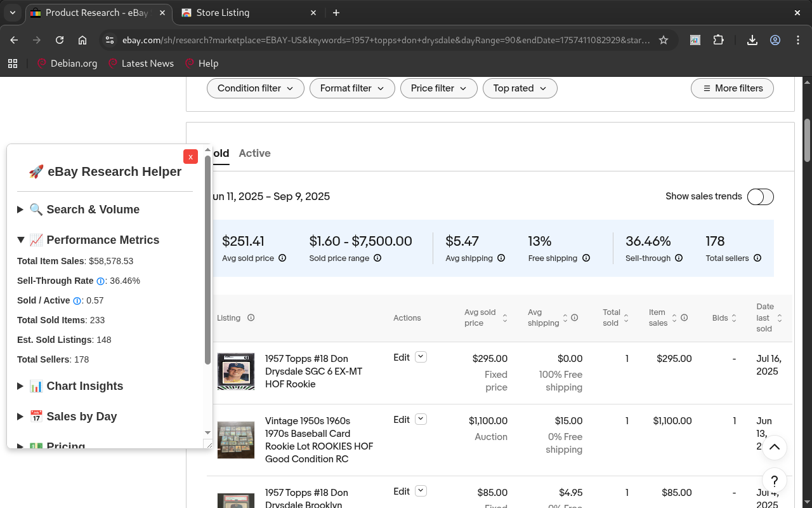Click info icon for Avg sold price
Viewport: 812px width, 508px height.
coord(282,258)
